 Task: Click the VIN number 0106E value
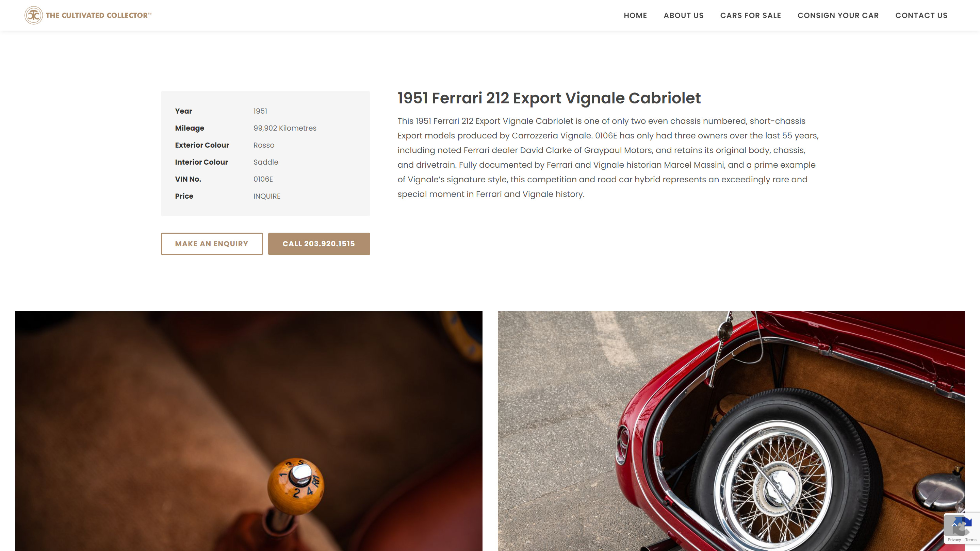tap(263, 179)
